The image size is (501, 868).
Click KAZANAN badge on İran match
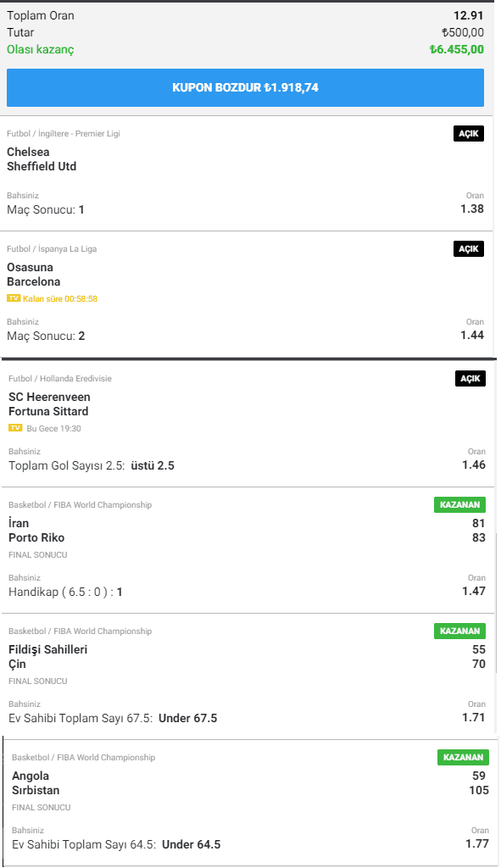pyautogui.click(x=459, y=504)
